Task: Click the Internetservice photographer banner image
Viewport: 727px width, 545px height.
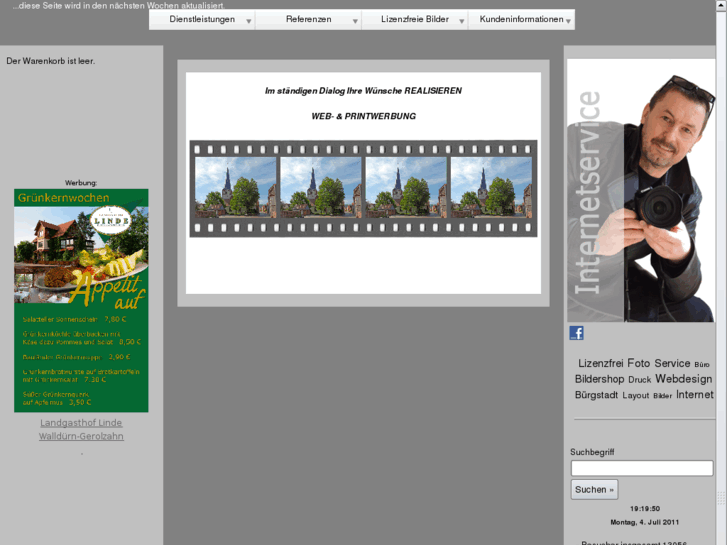Action: coord(641,190)
